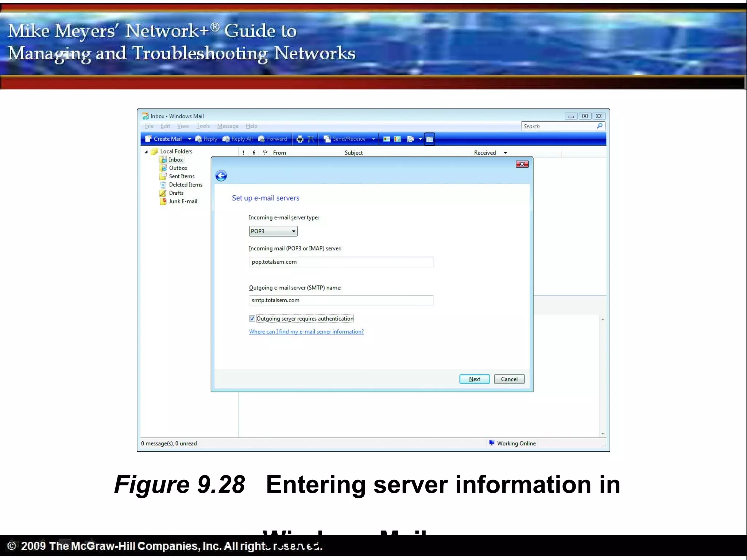Open the Create Mail dropdown arrow

189,139
